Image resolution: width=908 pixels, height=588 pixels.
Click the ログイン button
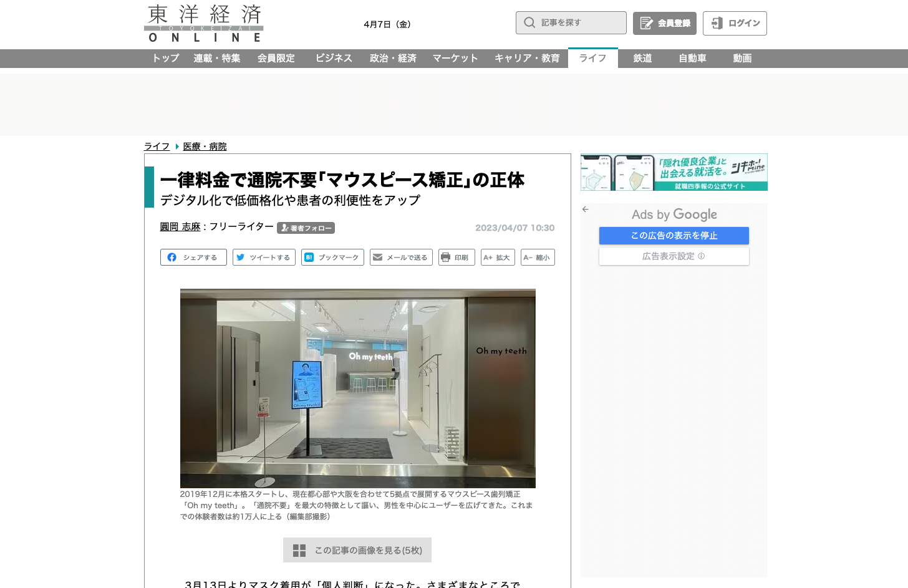point(735,23)
